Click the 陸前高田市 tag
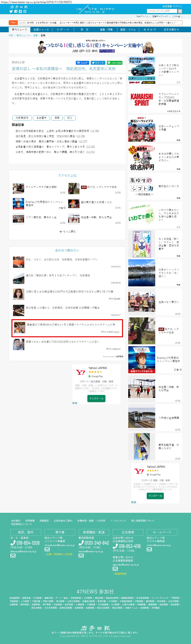Viewport: 191px width, 644px height. pyautogui.click(x=22, y=118)
